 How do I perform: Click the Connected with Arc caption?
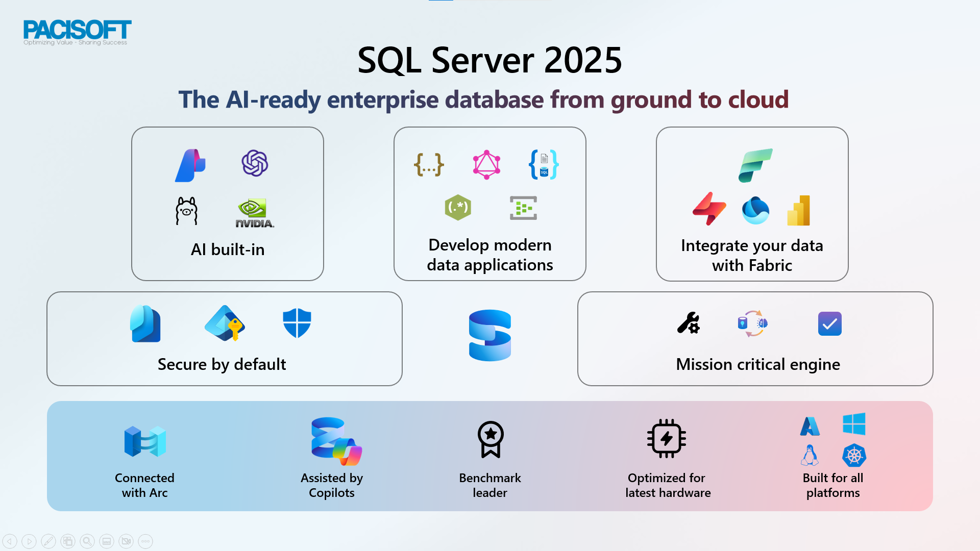145,485
